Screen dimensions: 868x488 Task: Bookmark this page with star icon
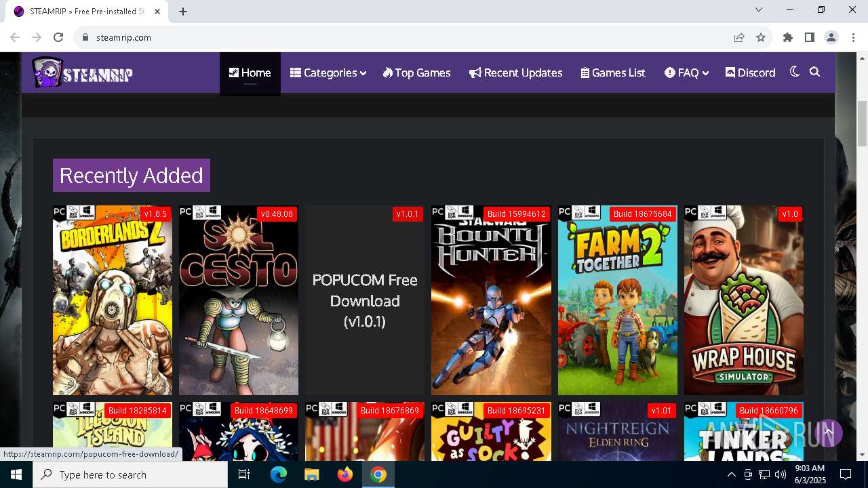click(761, 37)
